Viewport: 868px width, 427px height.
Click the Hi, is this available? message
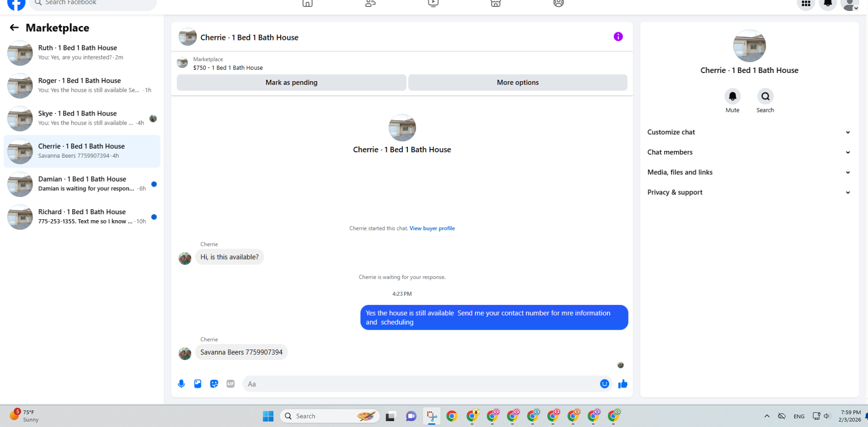pos(229,257)
